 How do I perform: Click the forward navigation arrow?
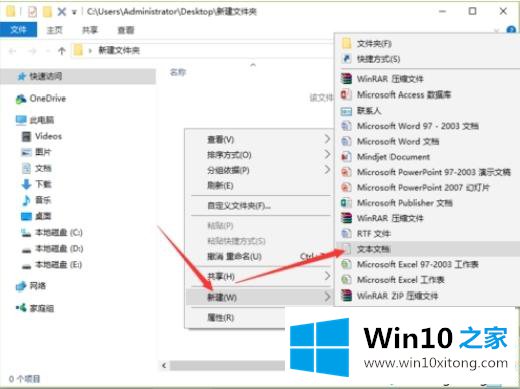[32, 51]
